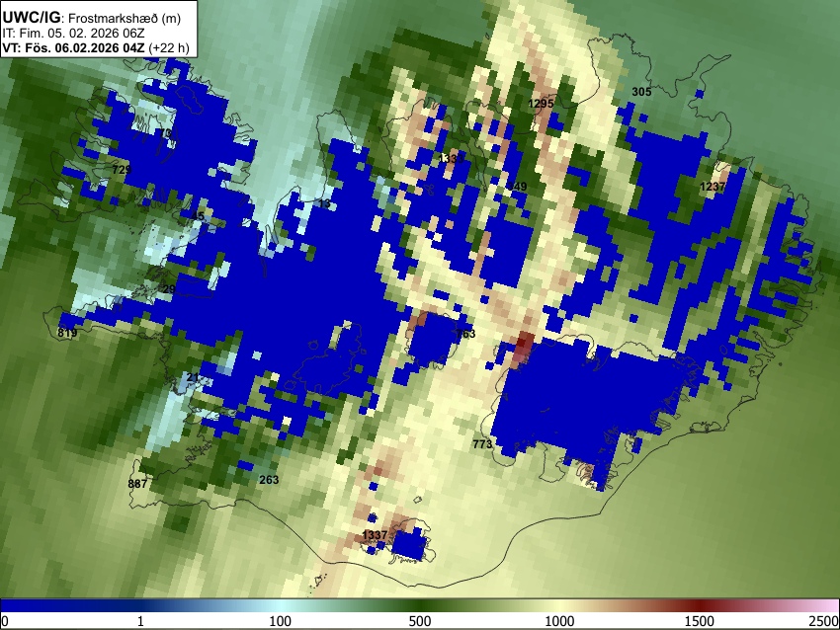This screenshot has width=840, height=630.
Task: Click the 21 value on the west coast
Action: pyautogui.click(x=193, y=377)
